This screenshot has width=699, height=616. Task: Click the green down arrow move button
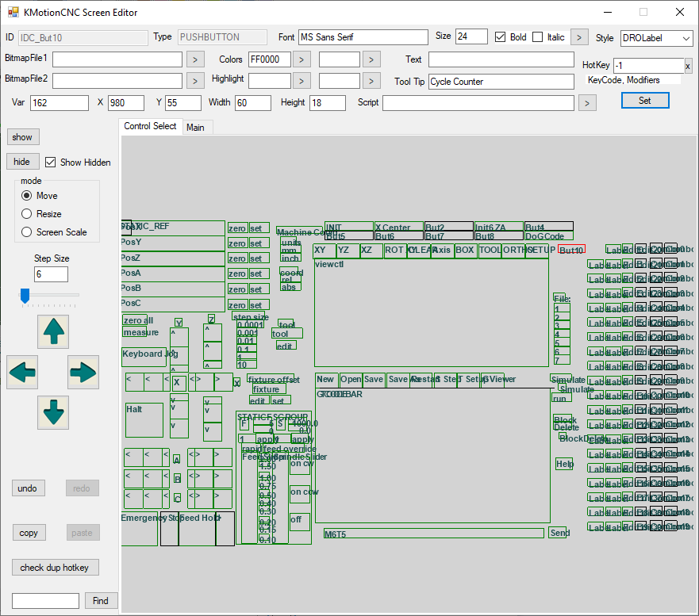pyautogui.click(x=53, y=412)
